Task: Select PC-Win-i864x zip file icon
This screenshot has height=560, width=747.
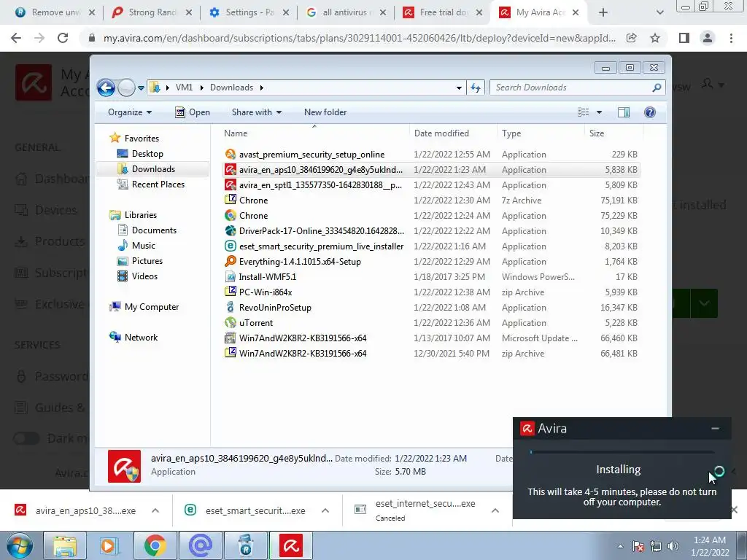Action: [230, 292]
